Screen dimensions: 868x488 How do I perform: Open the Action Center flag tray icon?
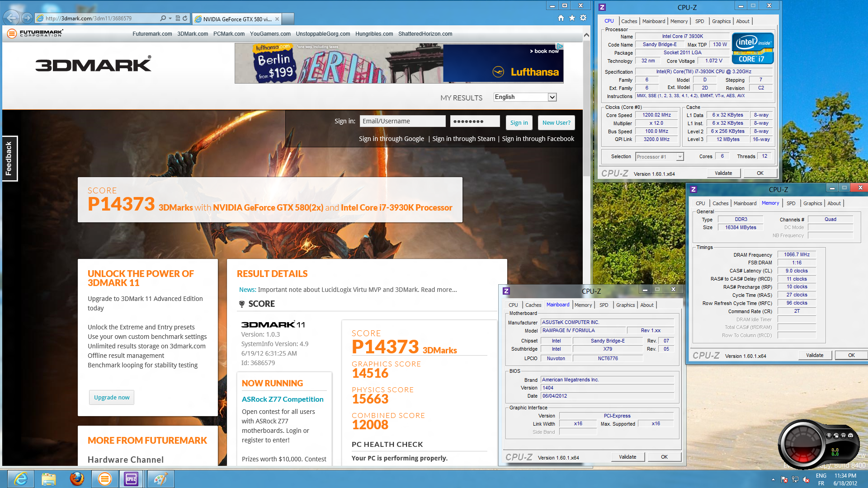point(784,479)
